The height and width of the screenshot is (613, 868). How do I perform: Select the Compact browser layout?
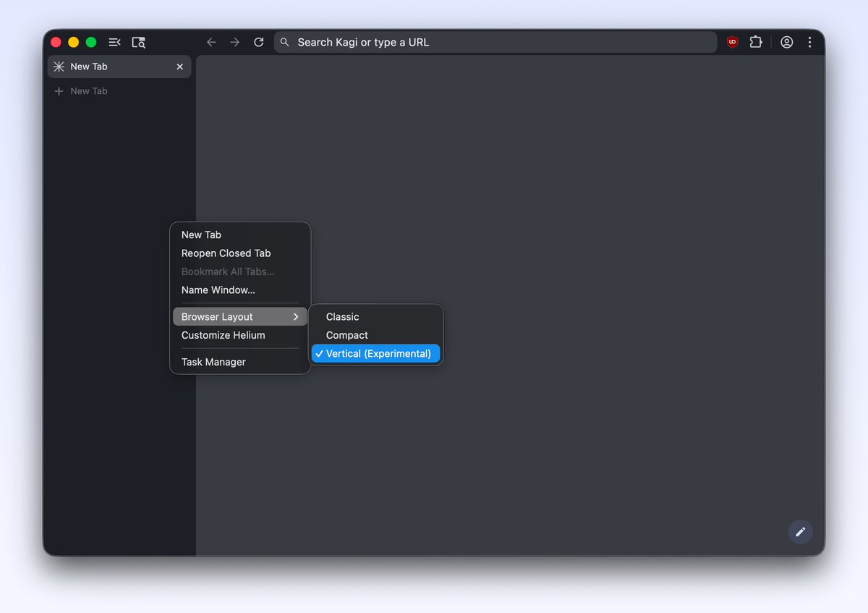pos(376,335)
